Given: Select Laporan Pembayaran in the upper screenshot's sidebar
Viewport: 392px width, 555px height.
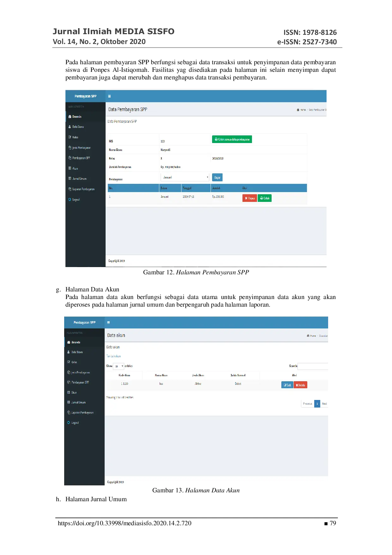Looking at the screenshot, I should coord(83,189).
